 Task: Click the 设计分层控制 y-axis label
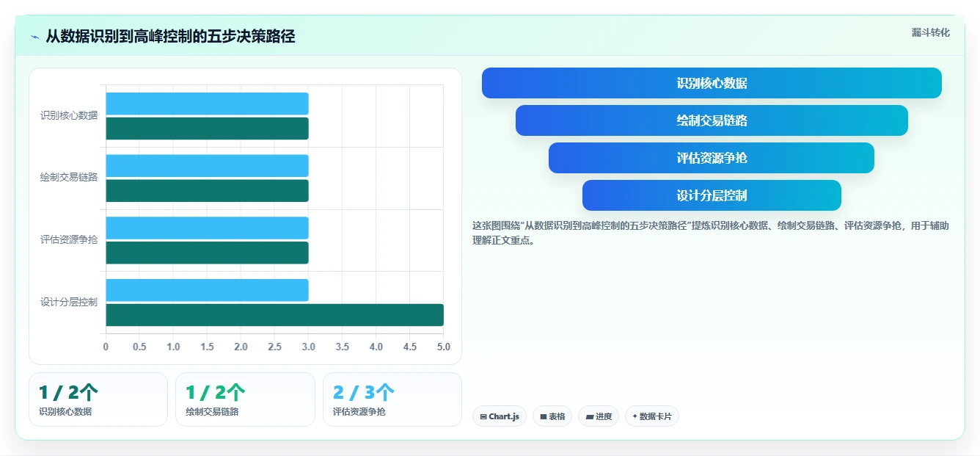(x=69, y=302)
